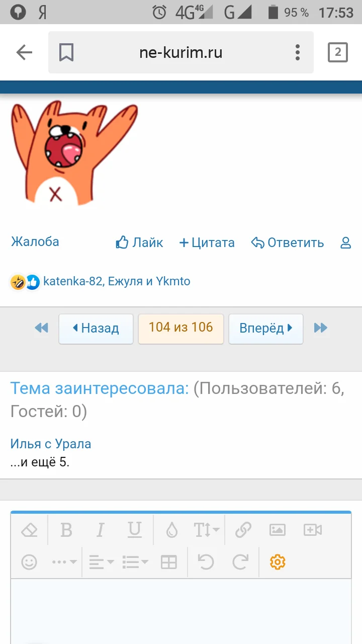The image size is (362, 644).
Task: Toggle underline text formatting
Action: (134, 530)
